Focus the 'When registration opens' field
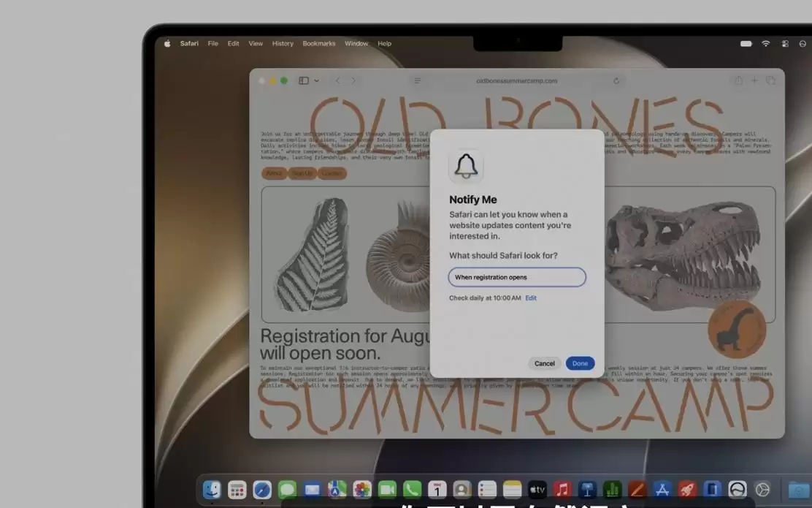 (517, 277)
